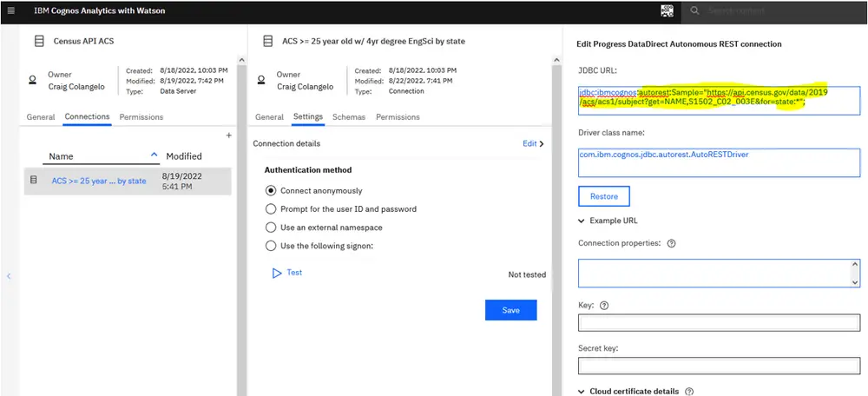Open Edit connection details chevron
Image resolution: width=868 pixels, height=396 pixels.
(x=542, y=143)
